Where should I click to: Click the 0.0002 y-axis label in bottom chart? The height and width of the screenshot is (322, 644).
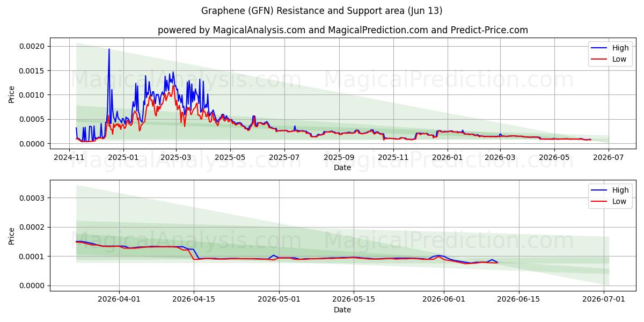32,228
